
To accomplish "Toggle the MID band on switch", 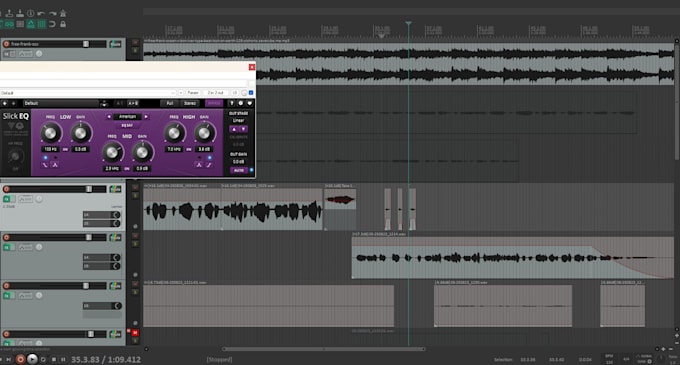I will coord(127,169).
